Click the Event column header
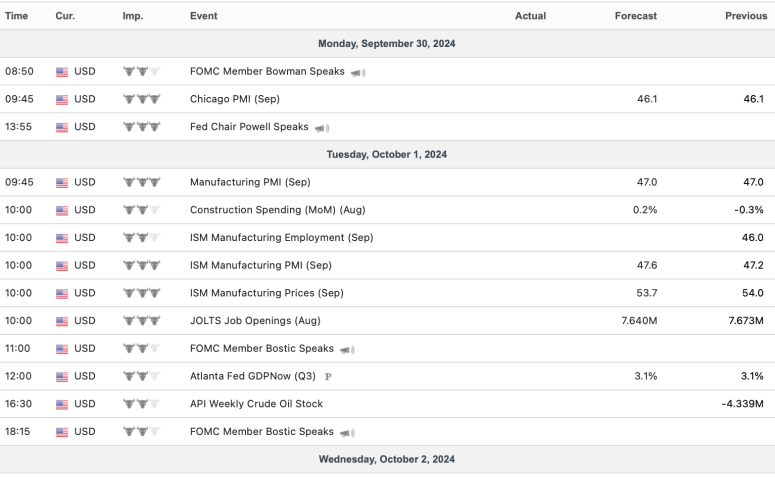This screenshot has width=775, height=477. click(x=204, y=16)
